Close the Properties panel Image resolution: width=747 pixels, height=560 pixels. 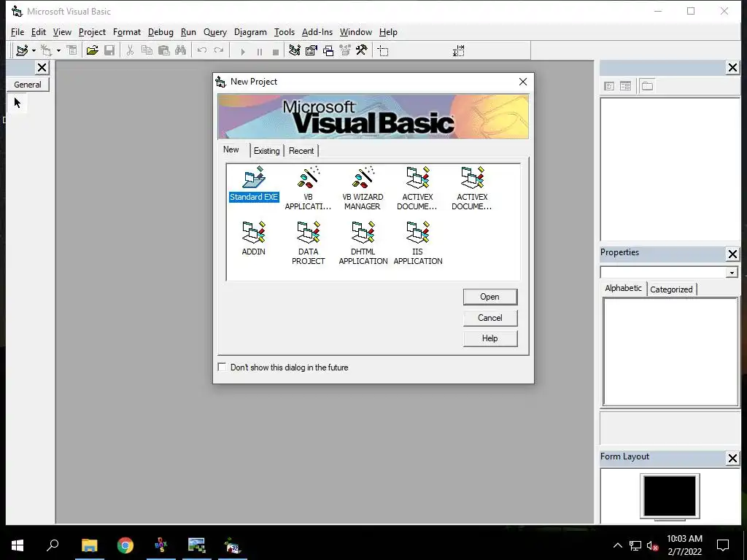point(732,254)
